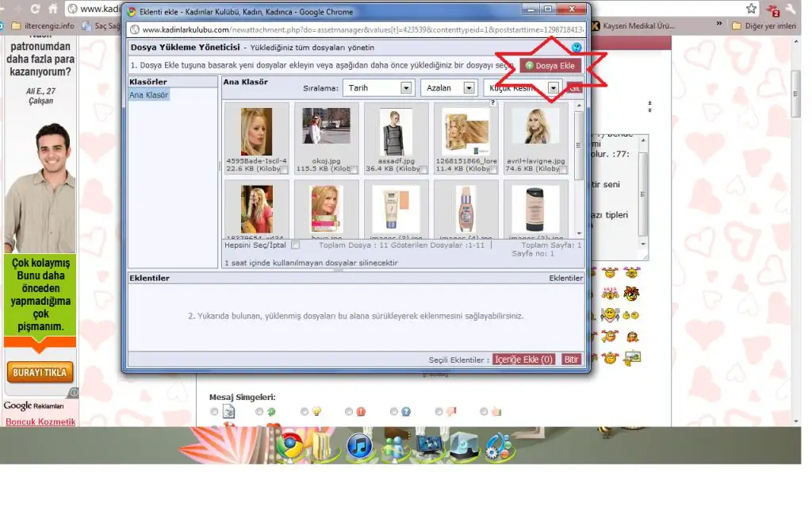
Task: Open Windows Live Messenger from the dock
Action: coord(394,447)
